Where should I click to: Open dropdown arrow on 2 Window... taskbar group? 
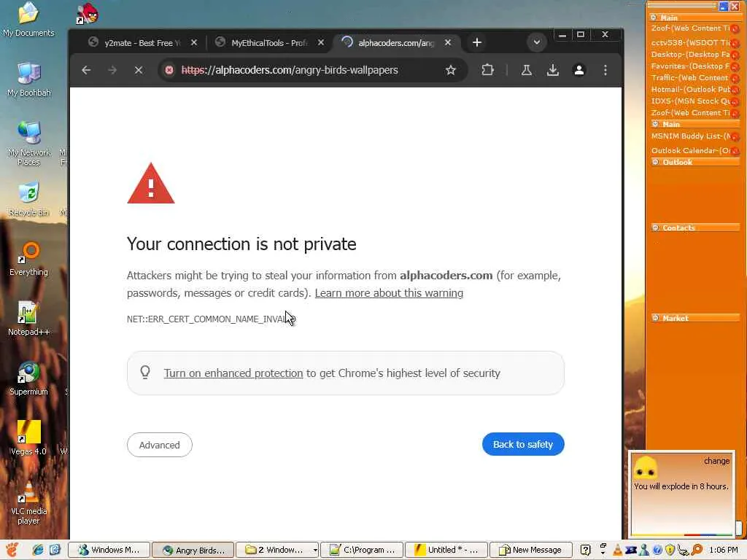tap(315, 550)
